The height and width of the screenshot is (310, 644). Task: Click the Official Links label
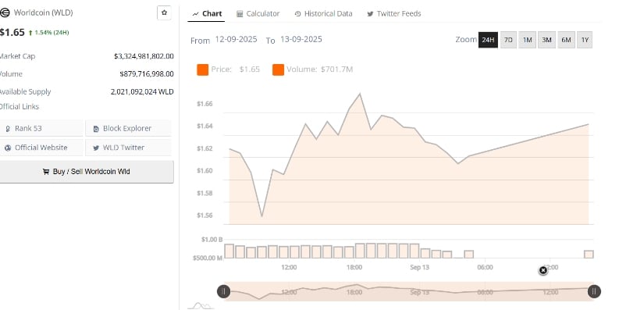(x=20, y=107)
